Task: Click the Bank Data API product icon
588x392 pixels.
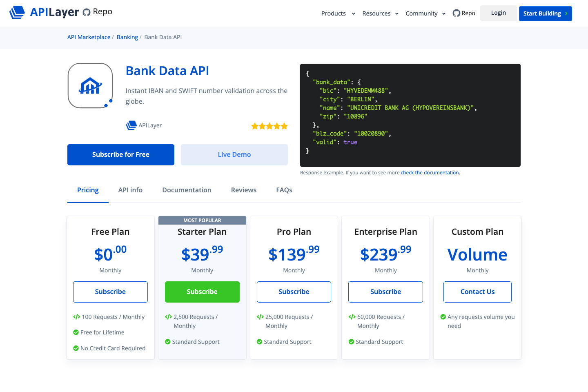Action: [90, 85]
